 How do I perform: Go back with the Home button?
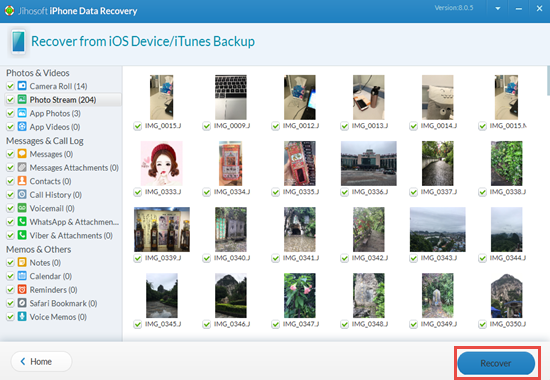pyautogui.click(x=41, y=361)
